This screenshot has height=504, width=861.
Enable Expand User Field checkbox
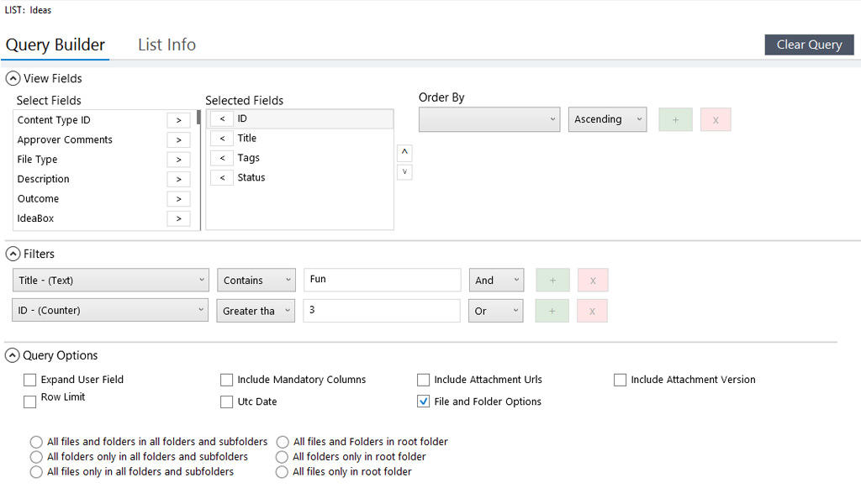[x=29, y=380]
